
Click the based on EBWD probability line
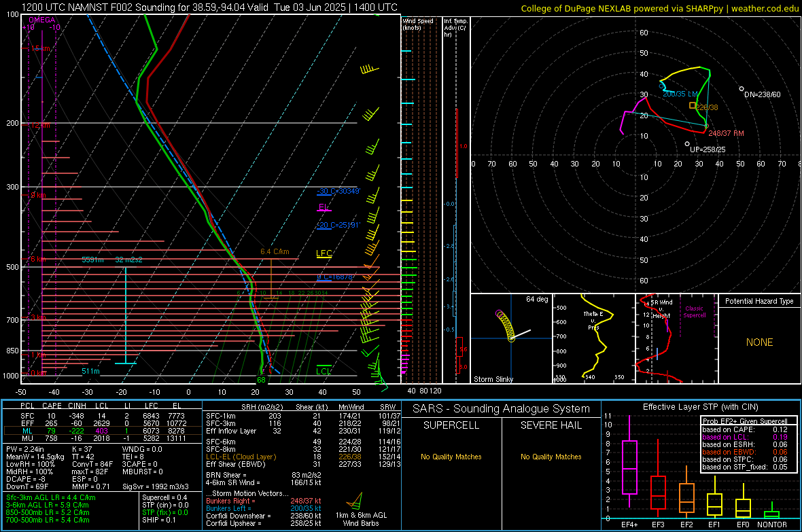coord(745,452)
